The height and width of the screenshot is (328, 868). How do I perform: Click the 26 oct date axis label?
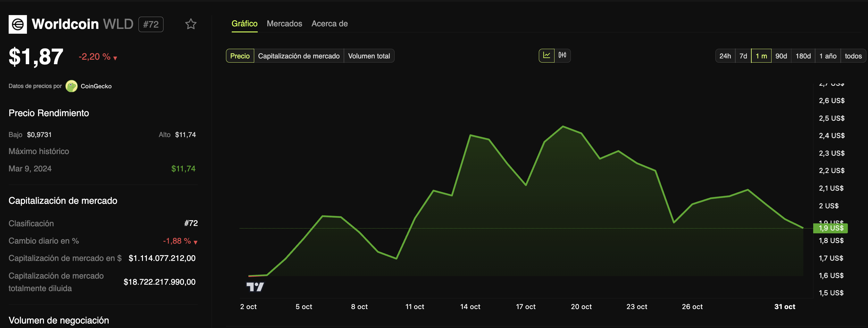692,307
